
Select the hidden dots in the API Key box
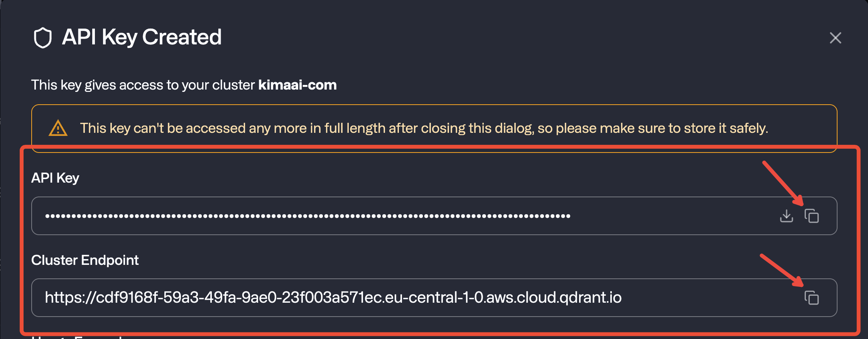click(309, 216)
